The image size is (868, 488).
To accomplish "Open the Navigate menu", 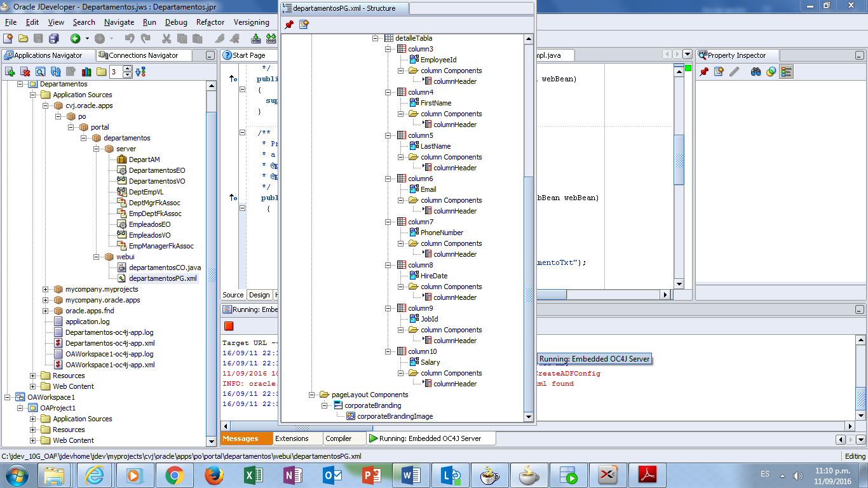I will coord(119,22).
